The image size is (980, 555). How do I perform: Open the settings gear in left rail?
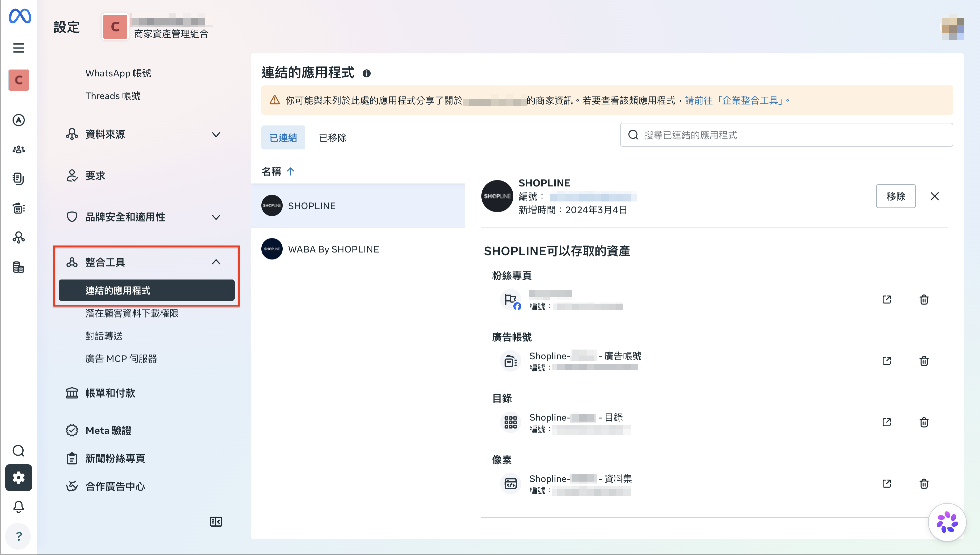(19, 478)
